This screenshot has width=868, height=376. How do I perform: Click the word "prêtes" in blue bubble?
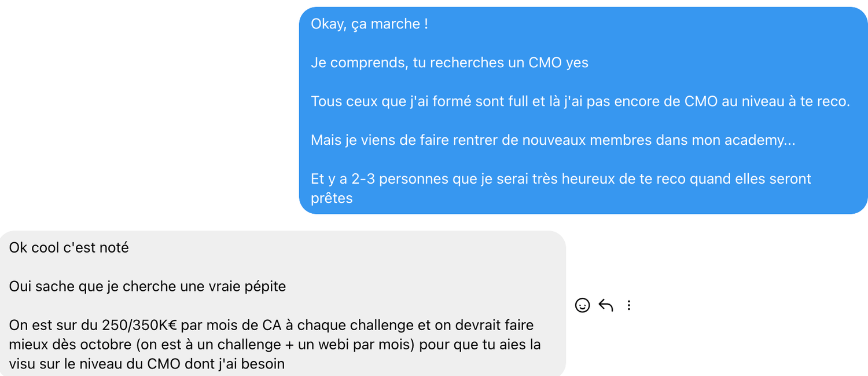pos(332,198)
